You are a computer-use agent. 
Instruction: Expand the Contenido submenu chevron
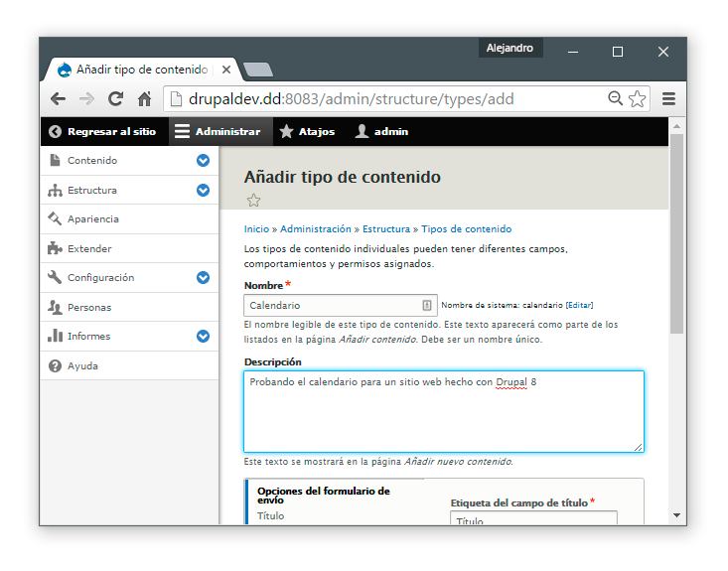203,161
